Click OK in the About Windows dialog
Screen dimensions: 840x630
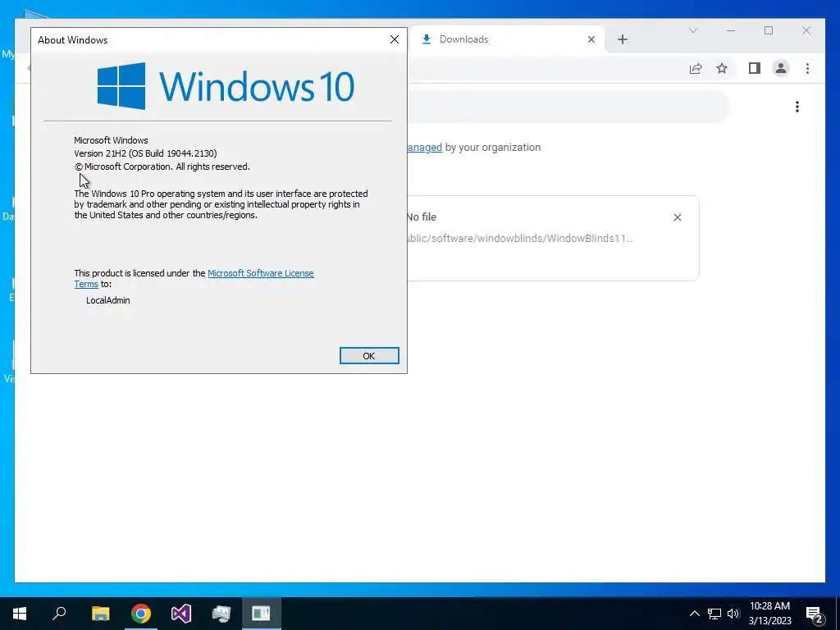pyautogui.click(x=369, y=356)
